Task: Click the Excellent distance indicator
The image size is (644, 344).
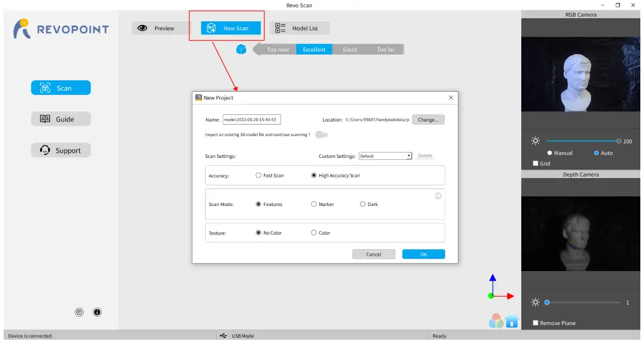Action: click(x=314, y=49)
